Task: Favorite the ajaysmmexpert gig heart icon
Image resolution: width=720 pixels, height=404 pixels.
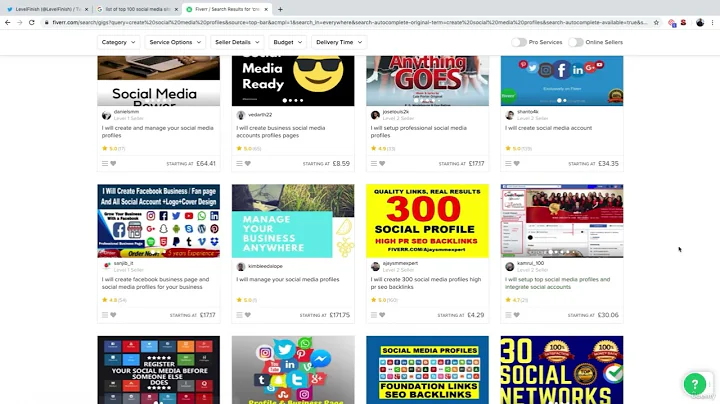Action: [382, 315]
